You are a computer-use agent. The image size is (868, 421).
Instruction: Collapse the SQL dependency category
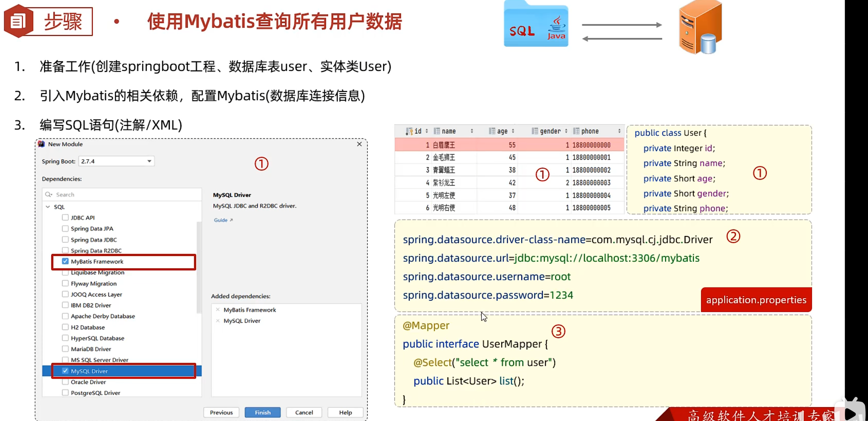coord(48,207)
